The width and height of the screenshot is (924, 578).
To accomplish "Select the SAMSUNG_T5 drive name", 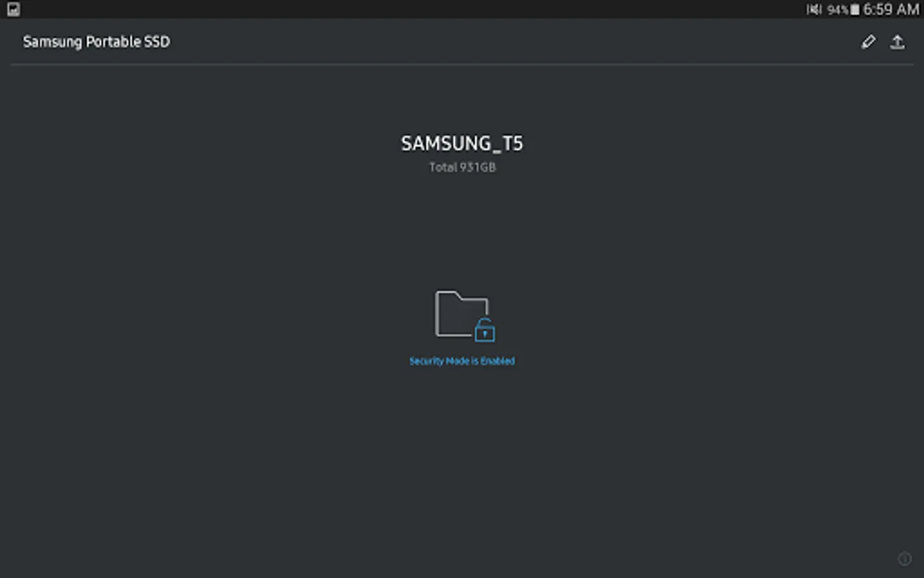I will tap(462, 143).
